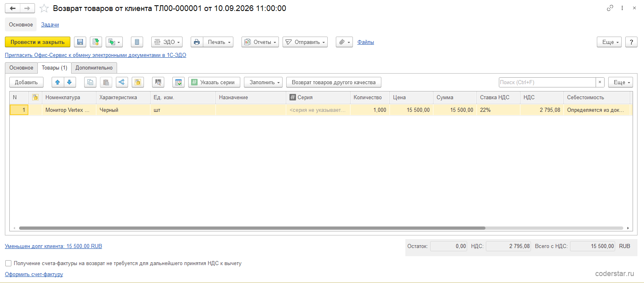The image size is (644, 283).
Task: Click the barcode scan icon
Action: pyautogui.click(x=158, y=82)
